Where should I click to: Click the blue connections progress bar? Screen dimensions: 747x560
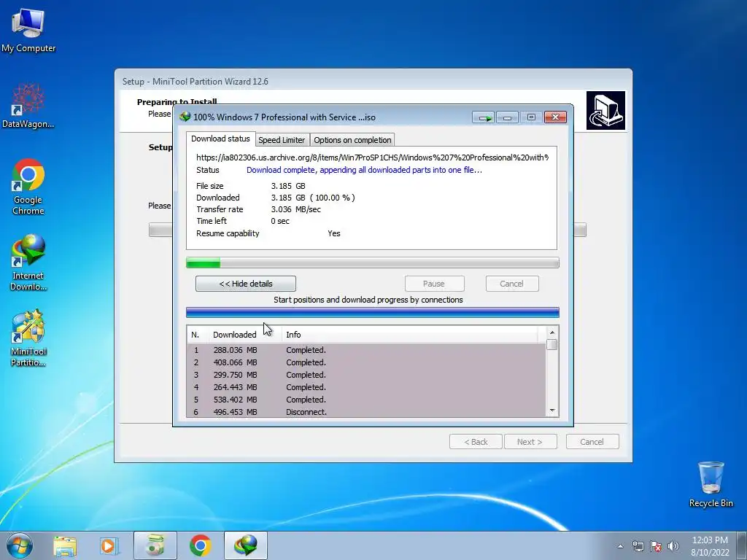[373, 312]
